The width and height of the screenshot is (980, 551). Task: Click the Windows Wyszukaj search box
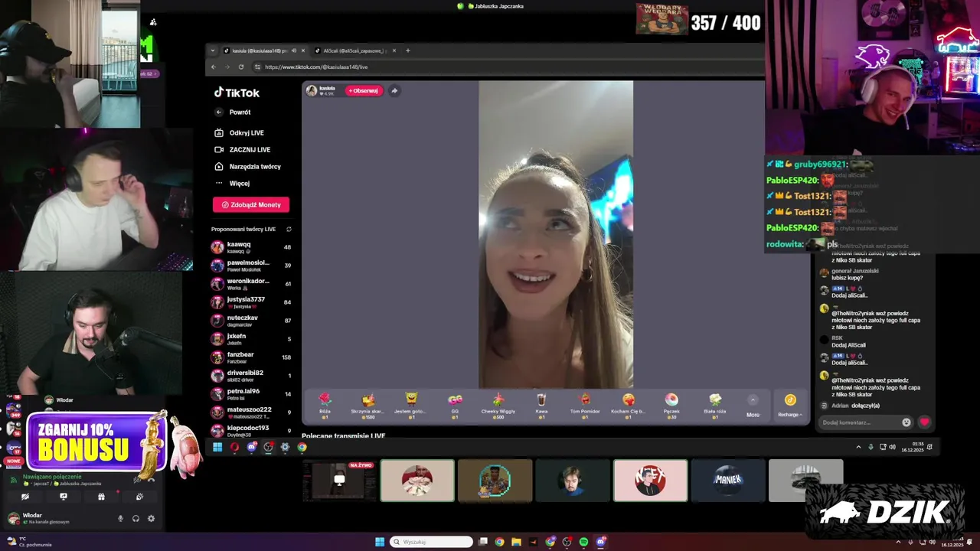point(431,542)
